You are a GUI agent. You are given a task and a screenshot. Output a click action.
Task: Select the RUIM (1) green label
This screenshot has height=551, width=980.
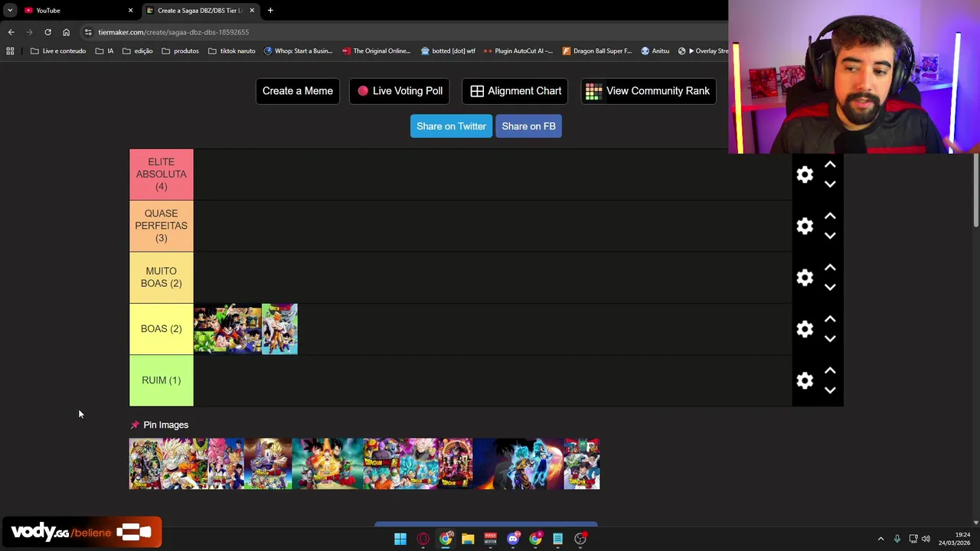tap(162, 380)
